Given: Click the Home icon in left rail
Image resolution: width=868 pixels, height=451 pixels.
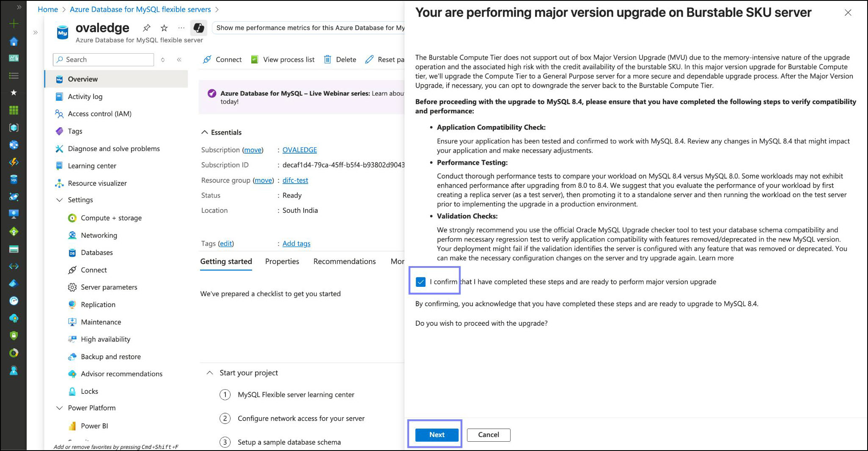Looking at the screenshot, I should [x=14, y=41].
